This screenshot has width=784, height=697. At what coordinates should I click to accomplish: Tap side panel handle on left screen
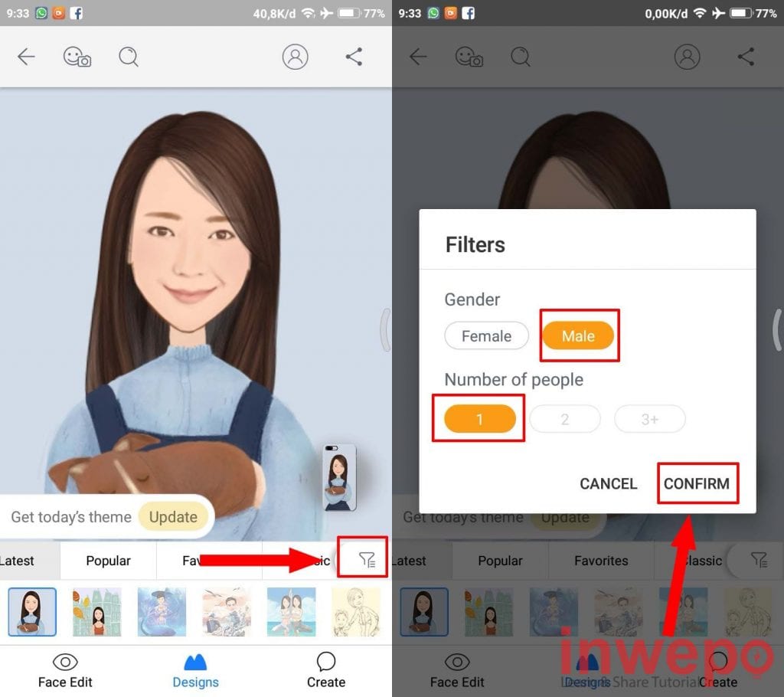tap(386, 330)
